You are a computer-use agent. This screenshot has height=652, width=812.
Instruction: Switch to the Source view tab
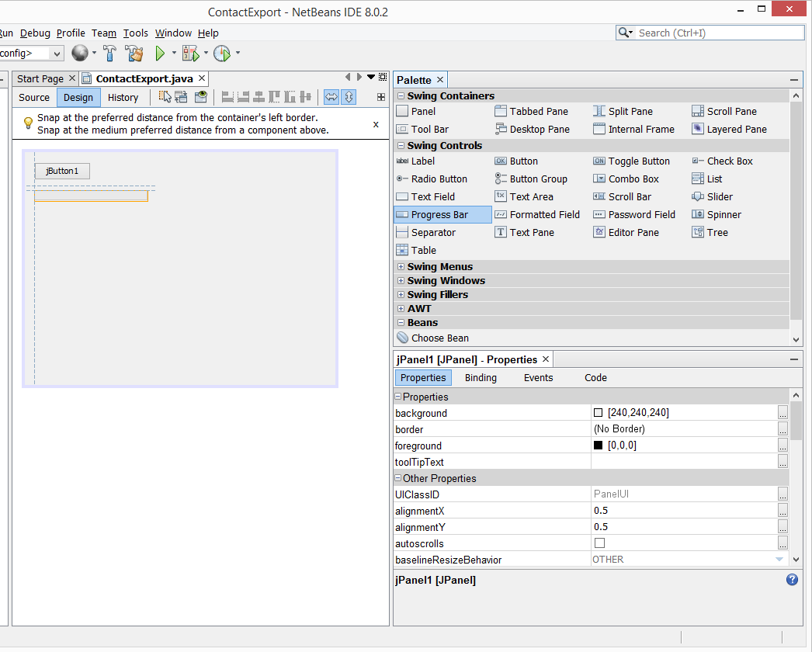(34, 98)
